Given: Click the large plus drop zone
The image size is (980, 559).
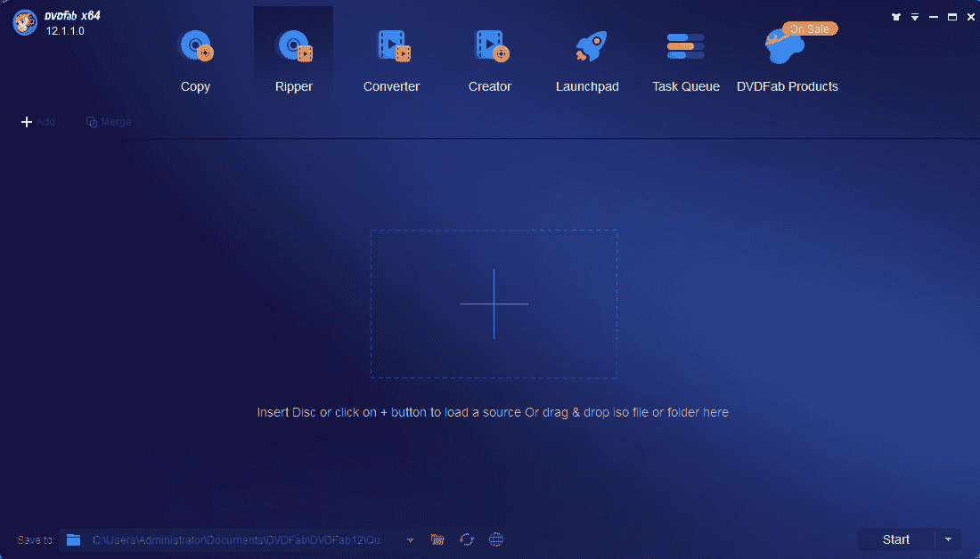Looking at the screenshot, I should [494, 304].
